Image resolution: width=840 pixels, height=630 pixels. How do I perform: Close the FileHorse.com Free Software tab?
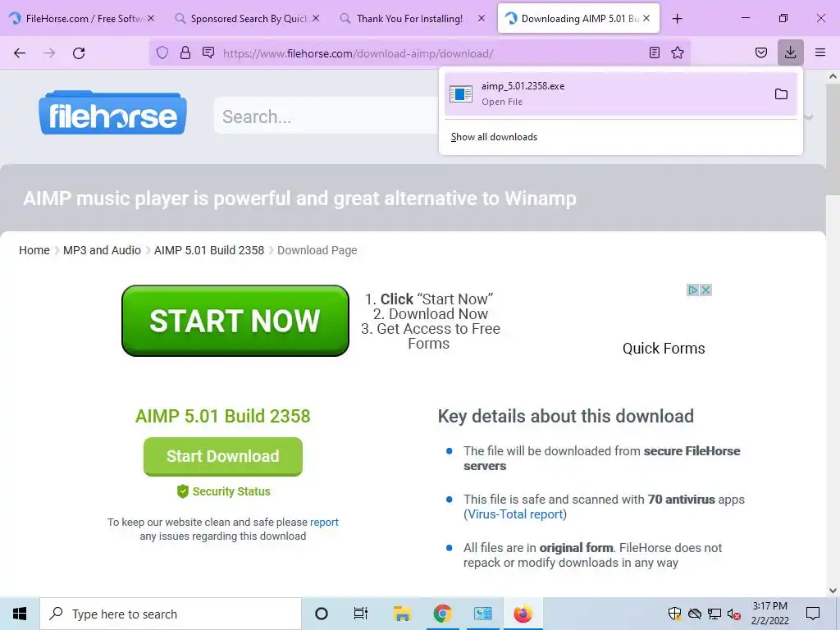(x=151, y=18)
